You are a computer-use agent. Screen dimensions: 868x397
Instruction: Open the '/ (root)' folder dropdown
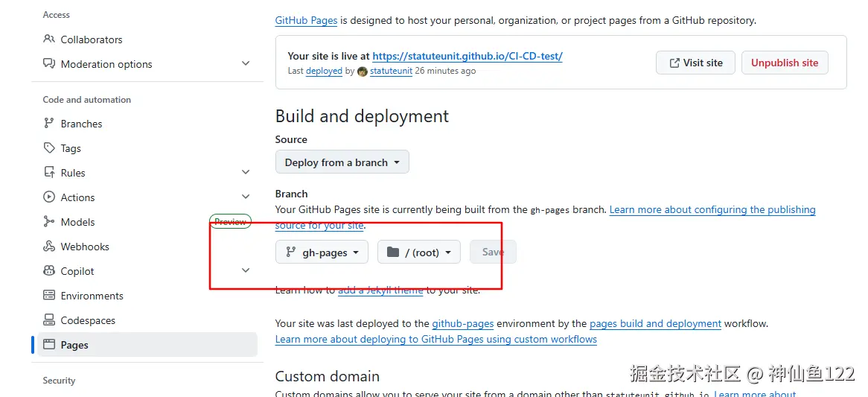pyautogui.click(x=419, y=253)
